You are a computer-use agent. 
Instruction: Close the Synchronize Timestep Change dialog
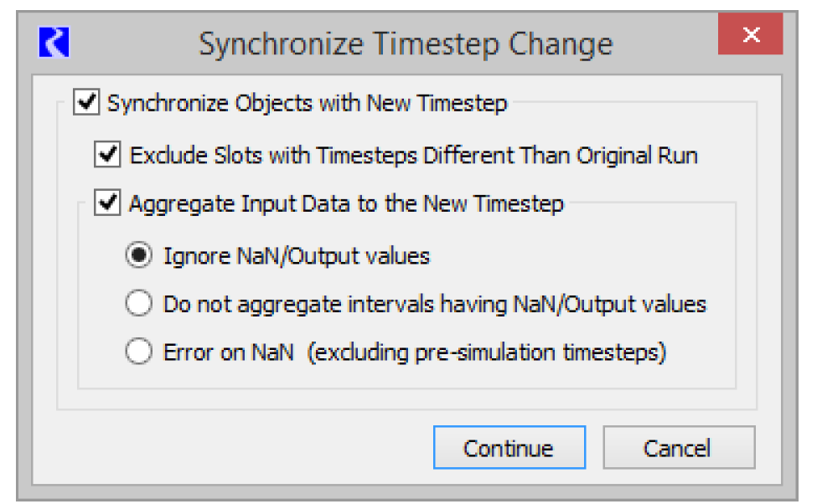pos(751,36)
